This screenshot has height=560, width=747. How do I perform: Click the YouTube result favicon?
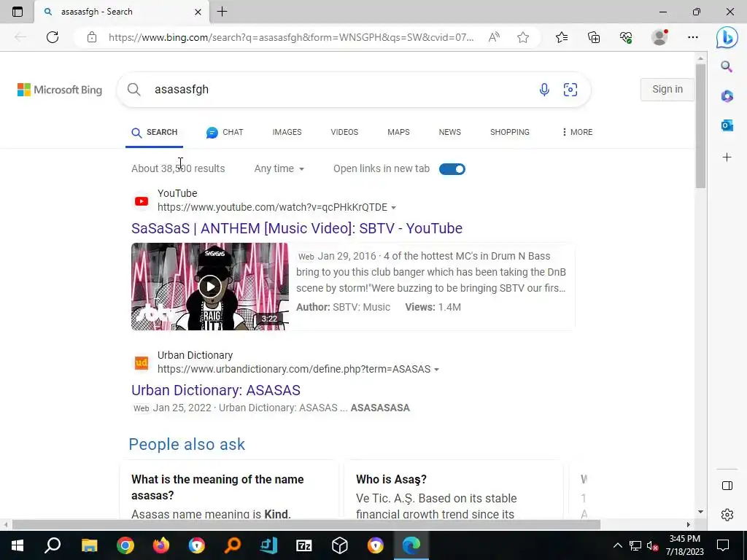click(142, 201)
